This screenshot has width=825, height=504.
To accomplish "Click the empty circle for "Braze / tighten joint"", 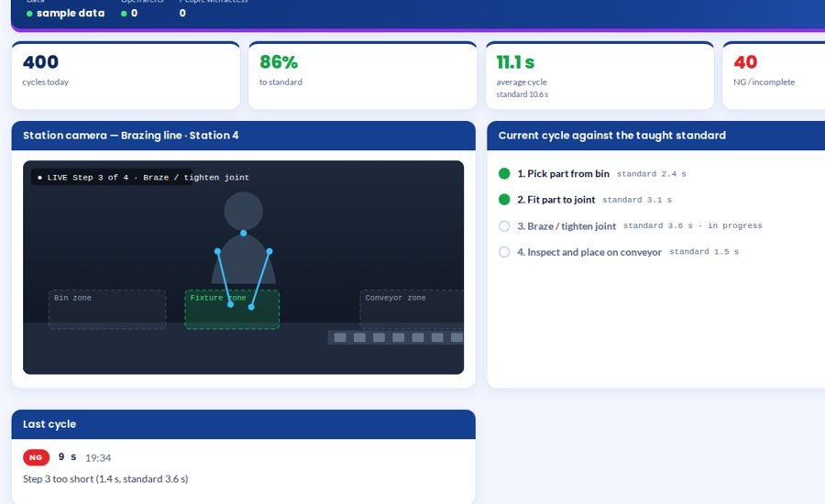I will (504, 225).
